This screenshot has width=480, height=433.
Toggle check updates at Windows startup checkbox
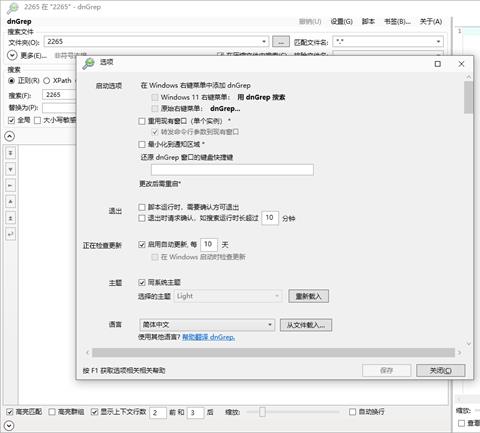click(155, 257)
